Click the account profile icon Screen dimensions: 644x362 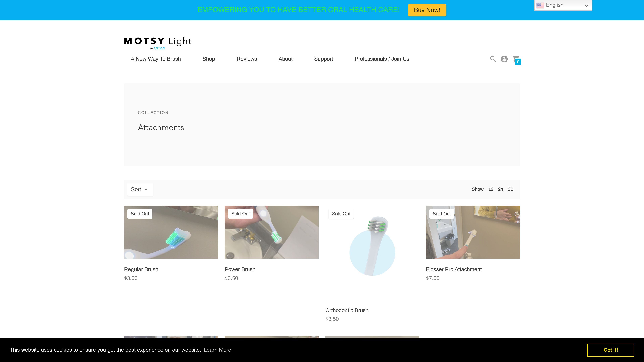(x=504, y=59)
